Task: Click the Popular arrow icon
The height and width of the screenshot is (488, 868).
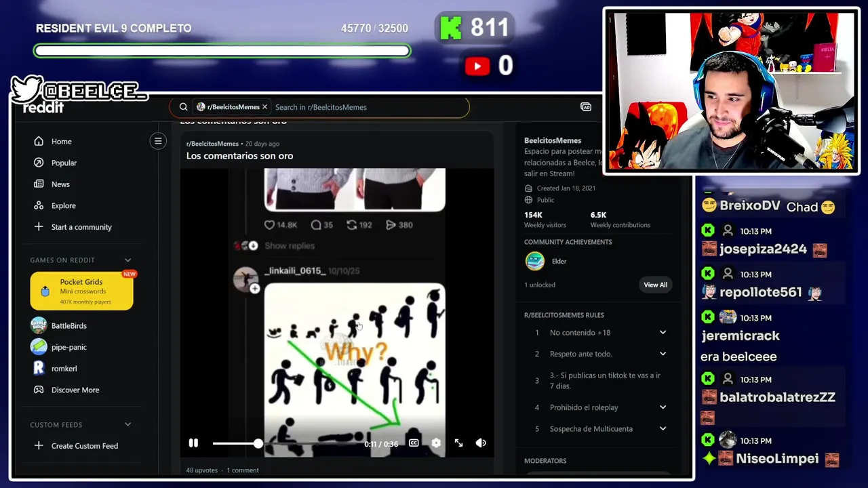Action: point(39,163)
